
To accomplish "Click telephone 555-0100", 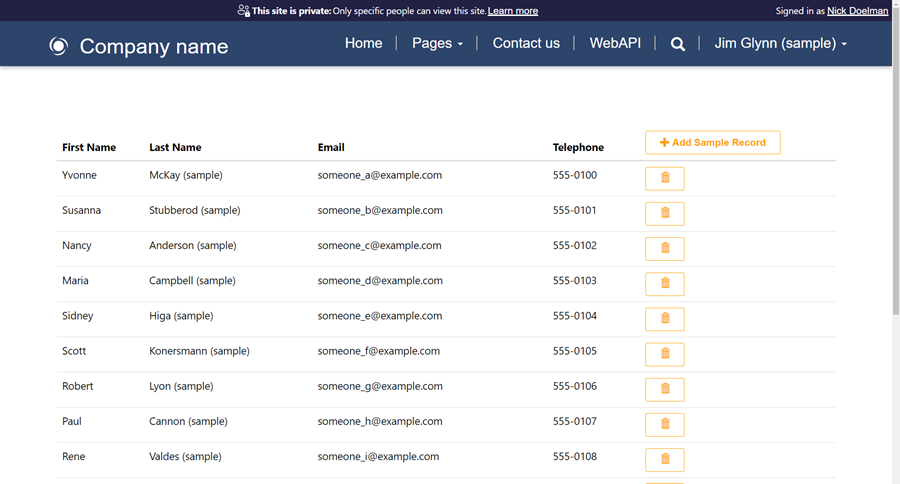I will coord(575,175).
